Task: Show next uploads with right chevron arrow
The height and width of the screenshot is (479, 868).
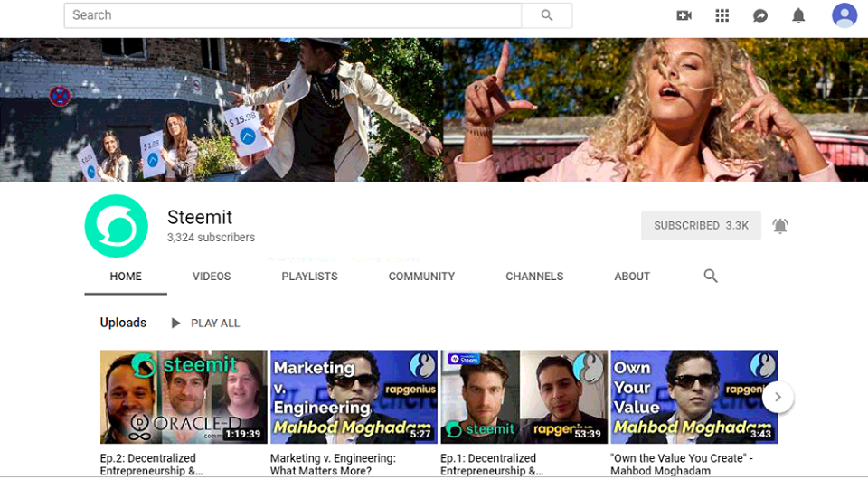Action: click(778, 397)
